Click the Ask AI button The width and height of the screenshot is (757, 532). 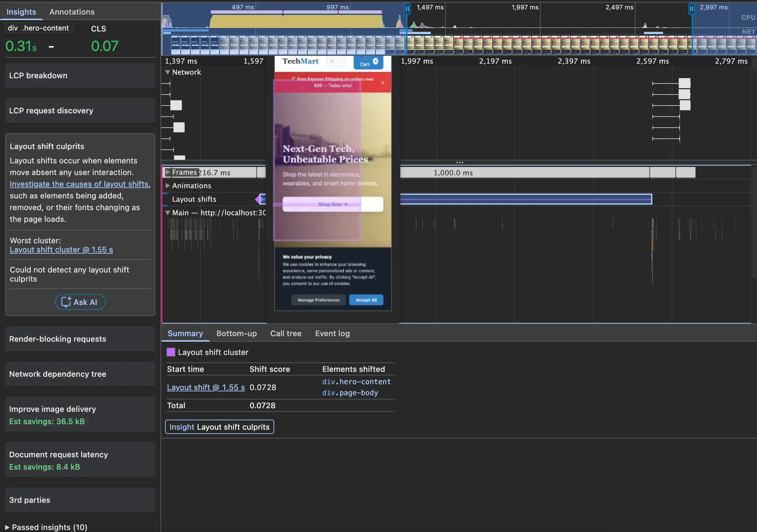tap(80, 302)
